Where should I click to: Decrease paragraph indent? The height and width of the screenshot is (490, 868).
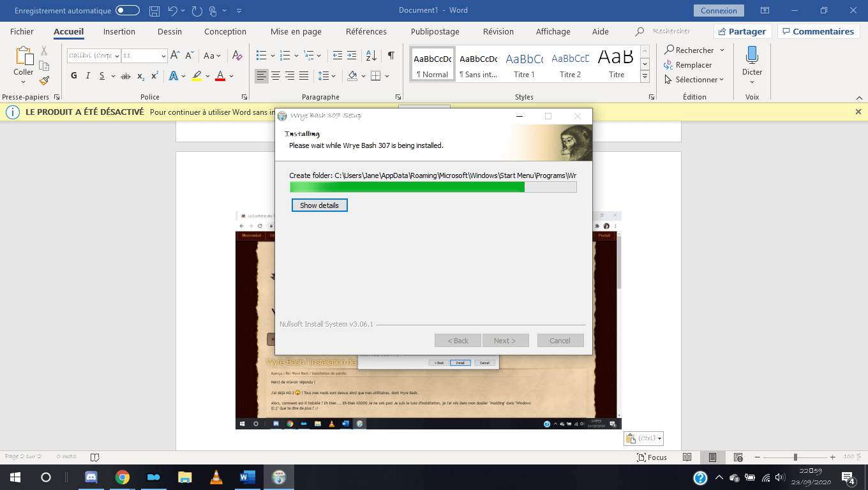tap(338, 56)
